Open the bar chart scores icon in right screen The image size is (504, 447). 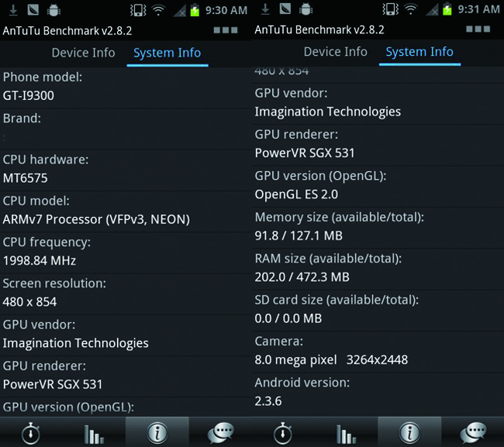pyautogui.click(x=346, y=434)
